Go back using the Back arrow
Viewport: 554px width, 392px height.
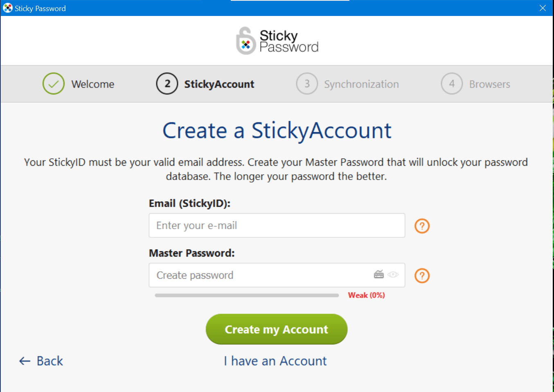click(40, 360)
